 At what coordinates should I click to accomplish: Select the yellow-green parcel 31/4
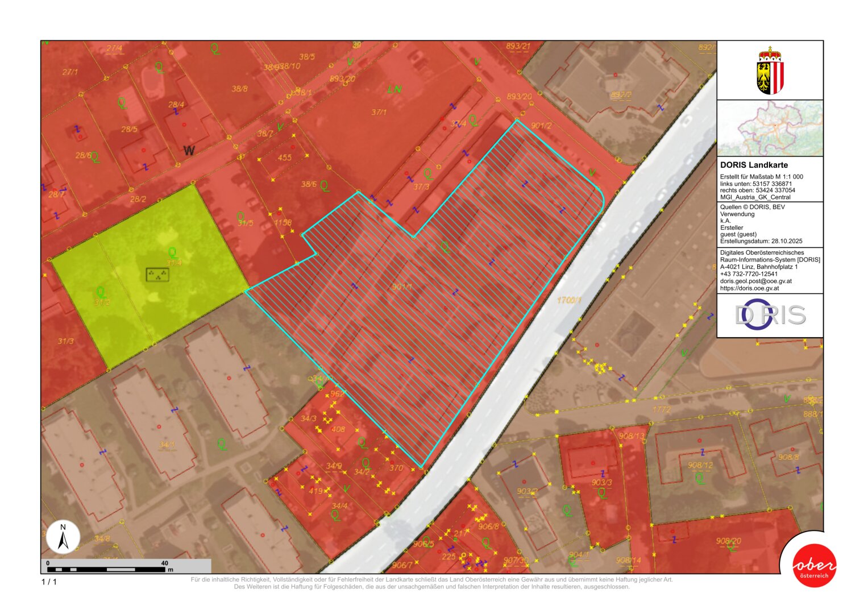pos(174,263)
